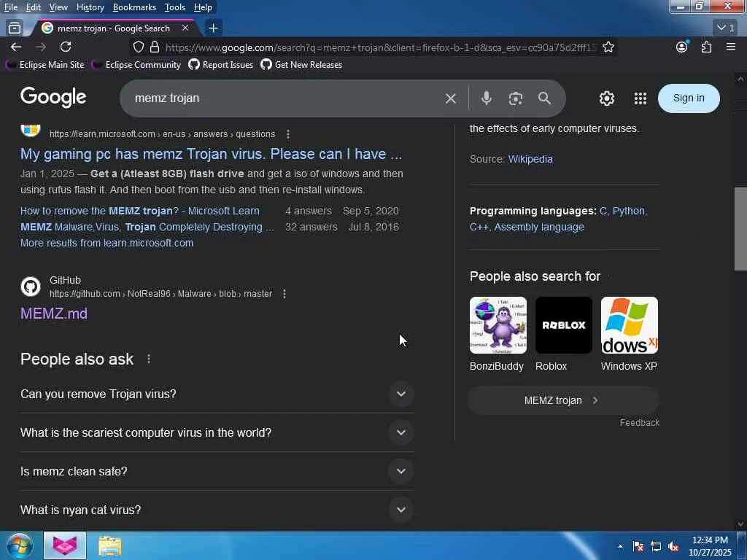Open the Roblox related search thumbnail
Screen dimensions: 747x560
(x=564, y=325)
